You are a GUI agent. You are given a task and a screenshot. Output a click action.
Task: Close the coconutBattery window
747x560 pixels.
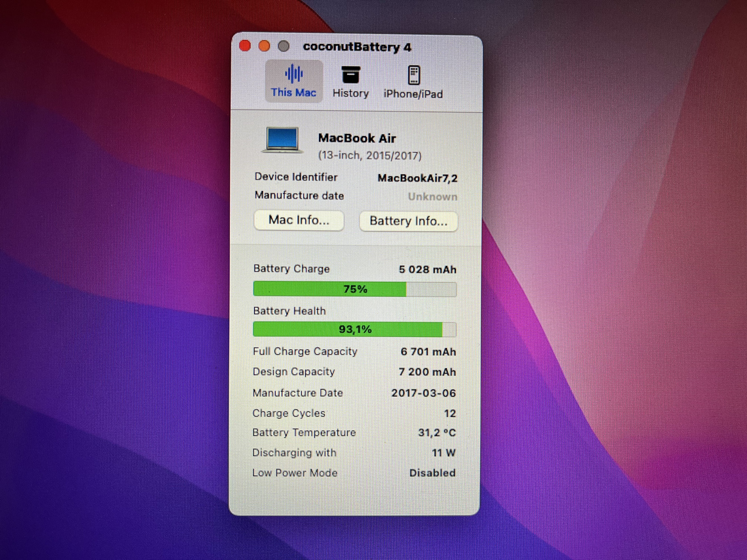point(245,46)
